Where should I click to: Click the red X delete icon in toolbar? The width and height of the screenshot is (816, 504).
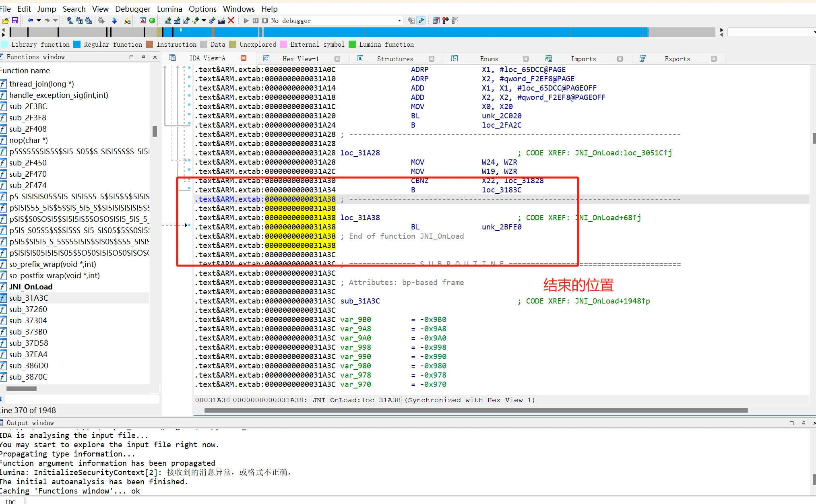[x=231, y=21]
